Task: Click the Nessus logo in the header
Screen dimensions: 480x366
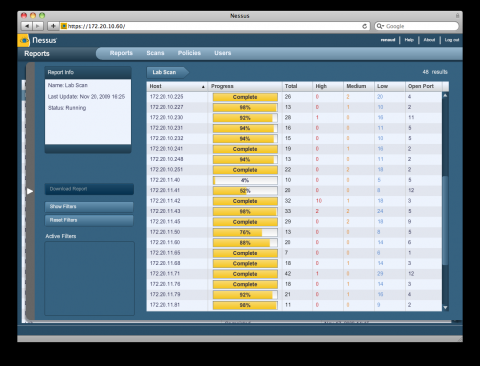Action: coord(37,40)
